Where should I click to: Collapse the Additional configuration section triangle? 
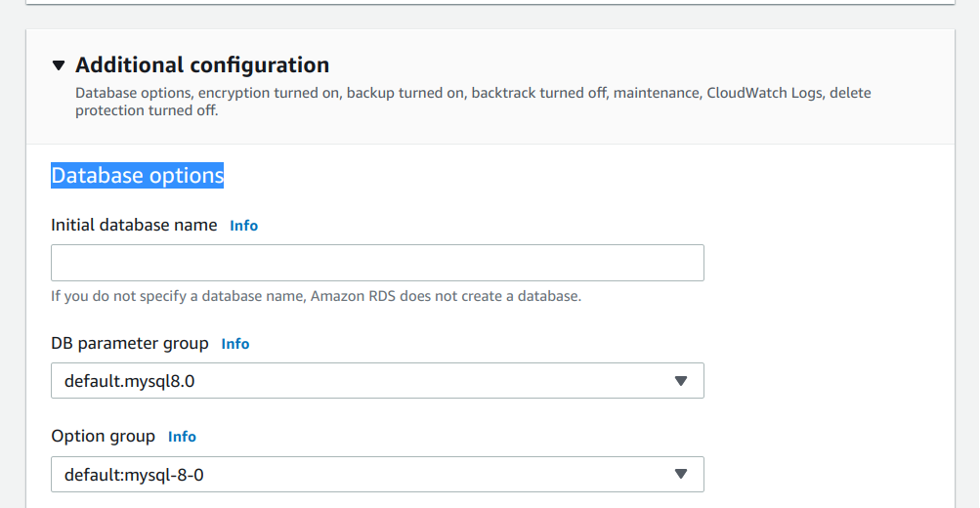coord(59,65)
